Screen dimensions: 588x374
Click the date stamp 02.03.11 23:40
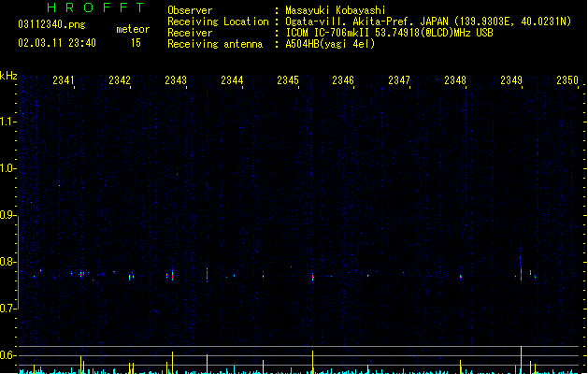pos(57,43)
